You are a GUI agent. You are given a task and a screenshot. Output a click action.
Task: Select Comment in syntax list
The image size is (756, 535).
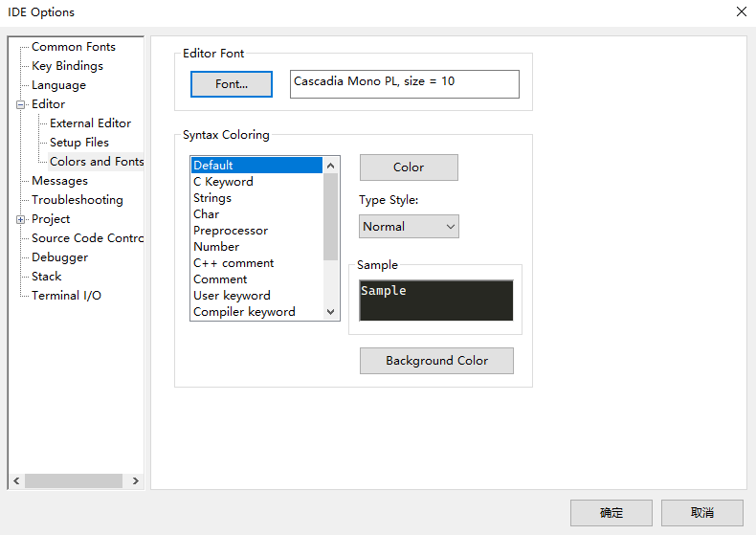coord(257,279)
